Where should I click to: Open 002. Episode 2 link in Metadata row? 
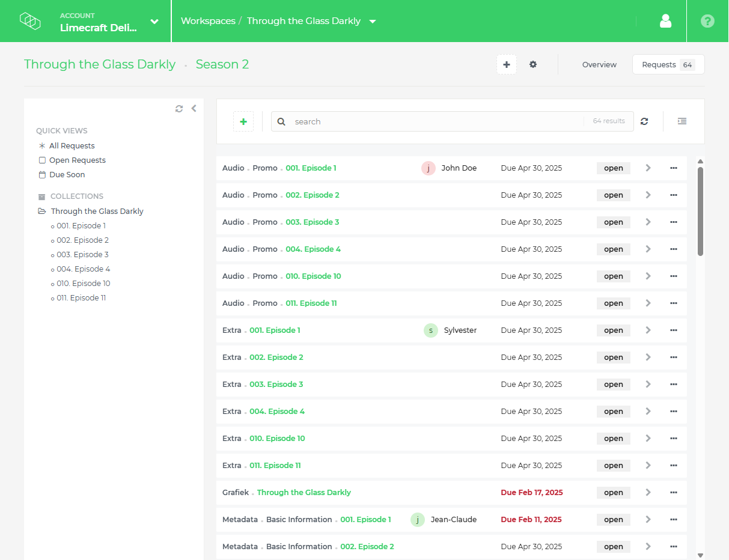(367, 547)
